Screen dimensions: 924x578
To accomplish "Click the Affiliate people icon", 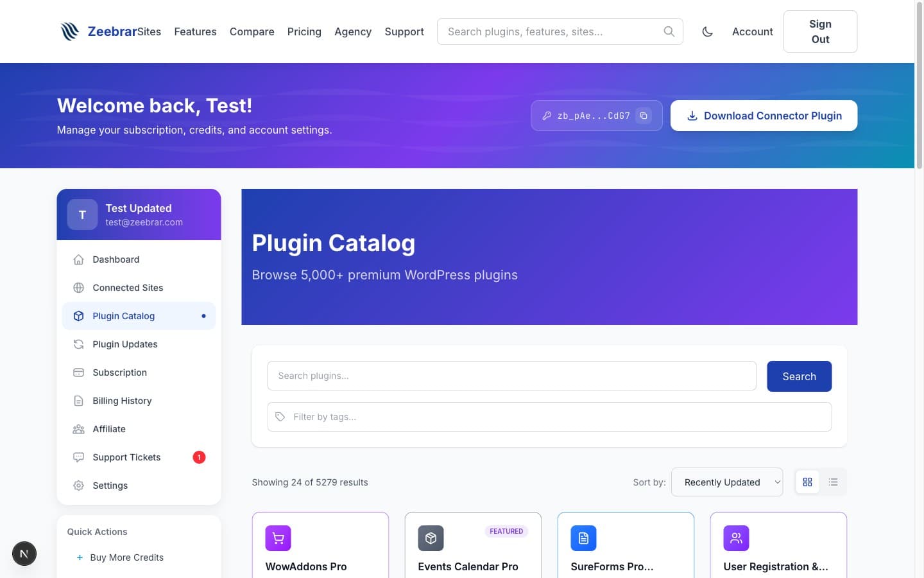I will (x=78, y=429).
